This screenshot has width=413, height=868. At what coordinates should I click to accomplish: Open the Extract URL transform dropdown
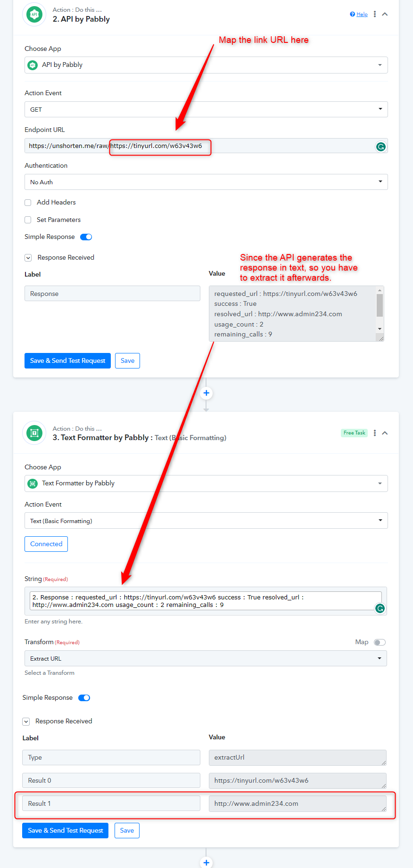coord(206,658)
